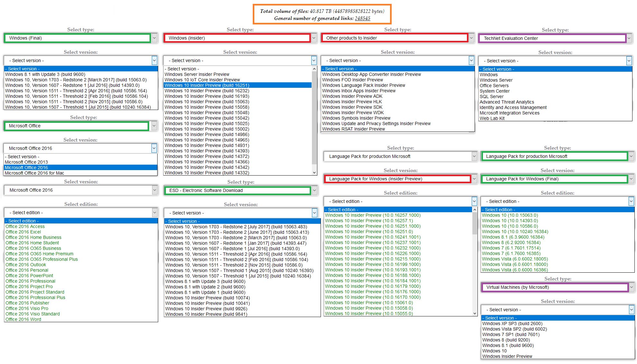Image resolution: width=637 pixels, height=364 pixels.
Task: Open Select version dropdown under TechNet Evaluation Center
Action: pos(555,61)
